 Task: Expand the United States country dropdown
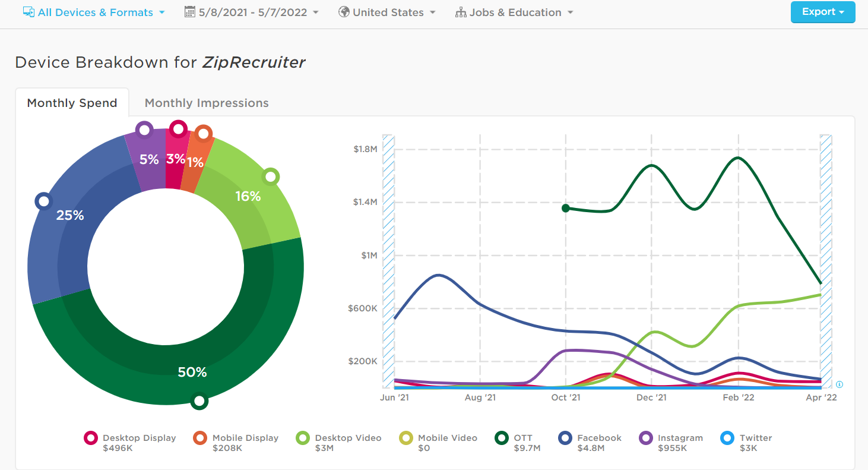(387, 12)
